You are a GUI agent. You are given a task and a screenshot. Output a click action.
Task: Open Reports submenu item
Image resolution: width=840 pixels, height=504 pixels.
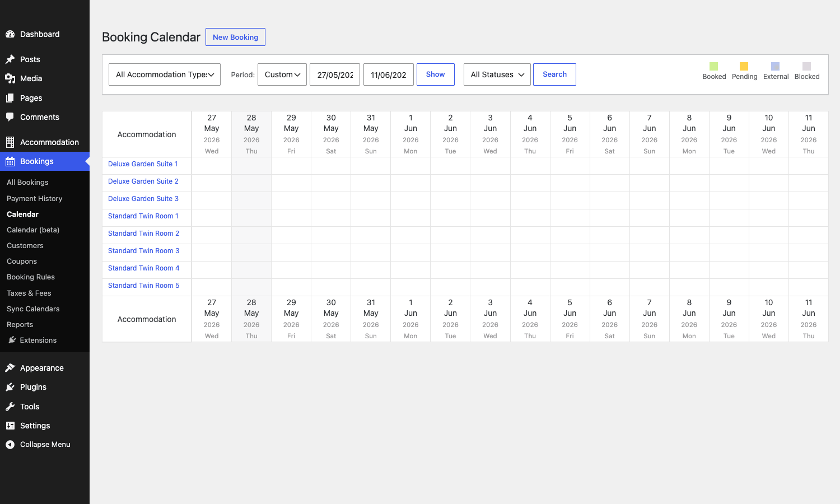point(20,324)
